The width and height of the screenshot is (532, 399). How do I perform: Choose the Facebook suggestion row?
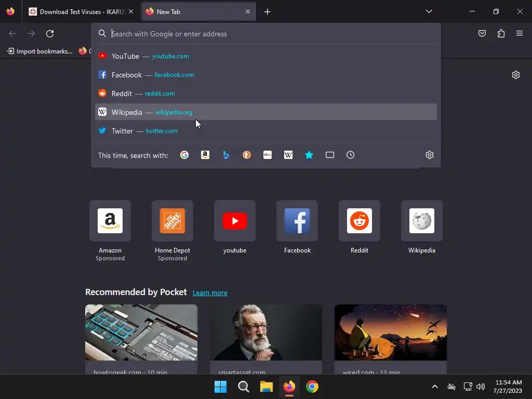[266, 75]
